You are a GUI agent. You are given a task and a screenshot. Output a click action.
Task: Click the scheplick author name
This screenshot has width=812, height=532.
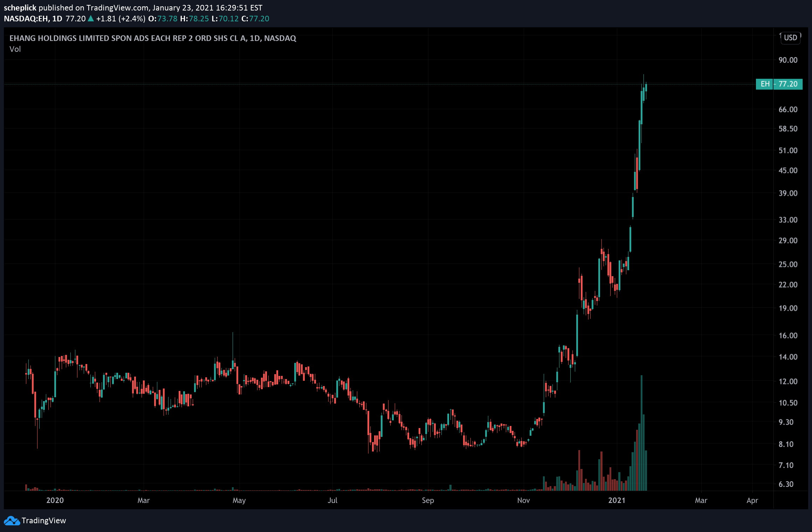click(20, 8)
